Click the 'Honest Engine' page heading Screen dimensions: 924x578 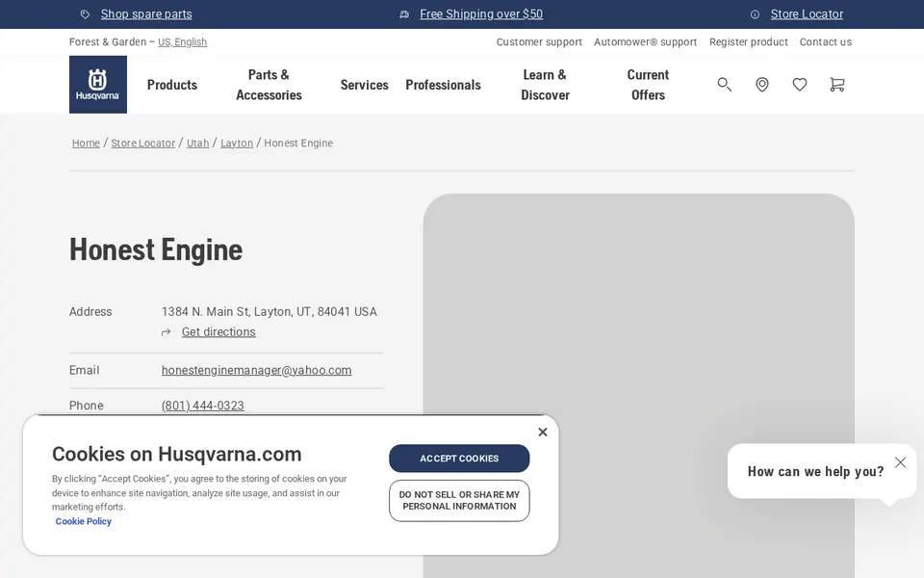coord(156,250)
